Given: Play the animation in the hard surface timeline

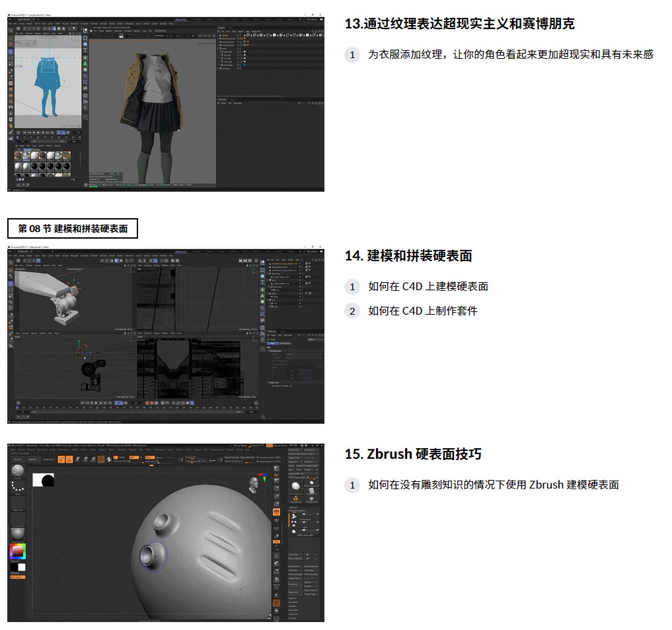Looking at the screenshot, I should (x=96, y=403).
